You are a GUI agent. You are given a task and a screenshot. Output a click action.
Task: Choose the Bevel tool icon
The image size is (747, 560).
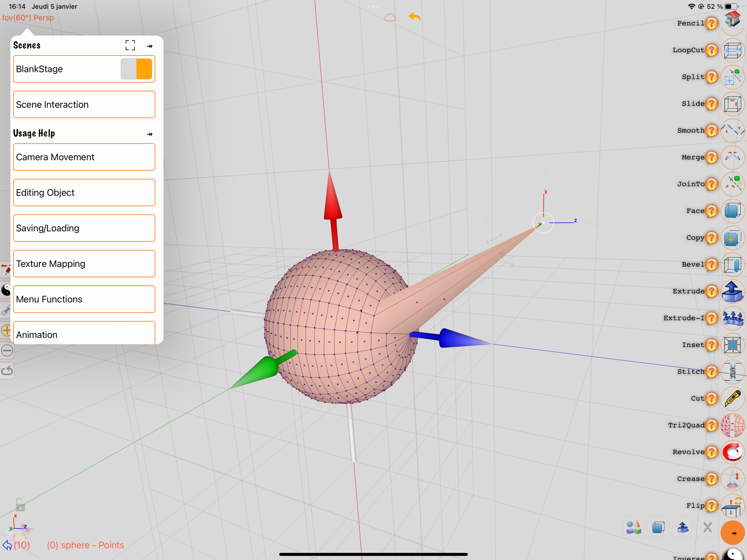click(x=732, y=264)
